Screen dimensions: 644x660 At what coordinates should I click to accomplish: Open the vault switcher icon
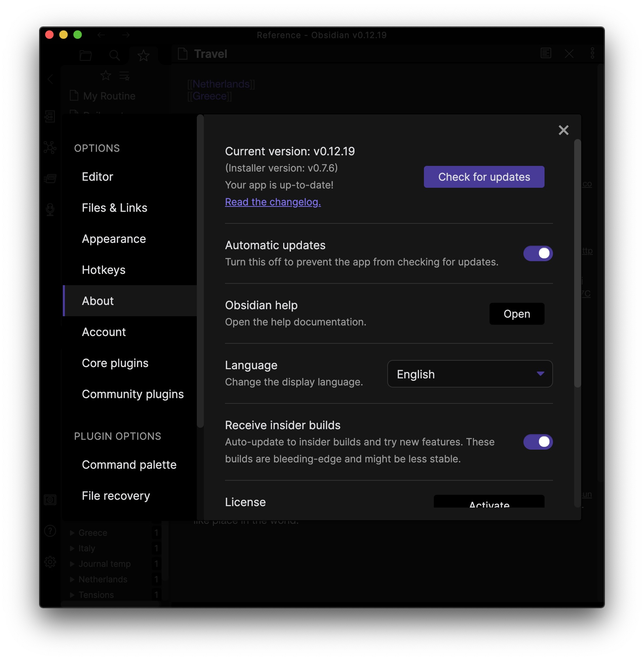click(50, 499)
